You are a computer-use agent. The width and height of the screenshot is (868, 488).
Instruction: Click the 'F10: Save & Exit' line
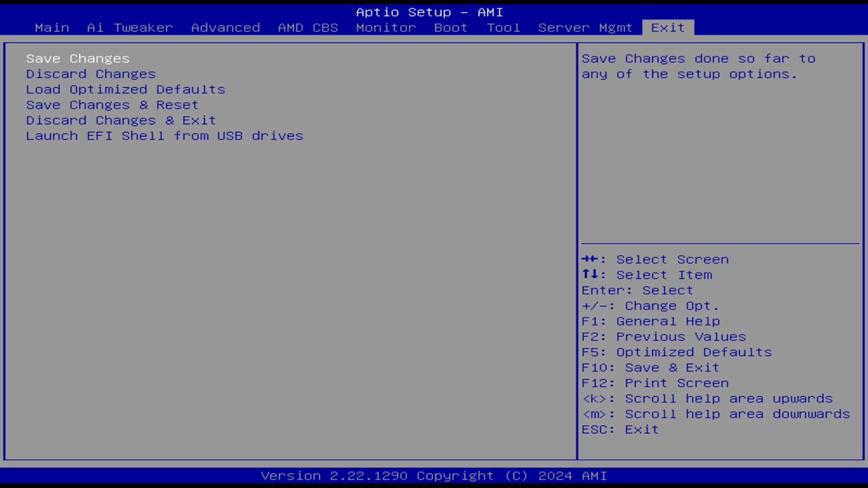(651, 368)
